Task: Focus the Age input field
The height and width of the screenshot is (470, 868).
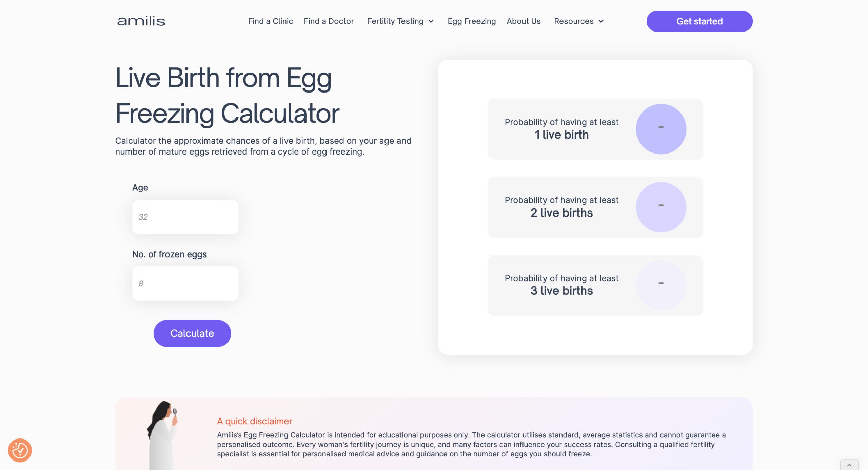Action: click(x=185, y=217)
